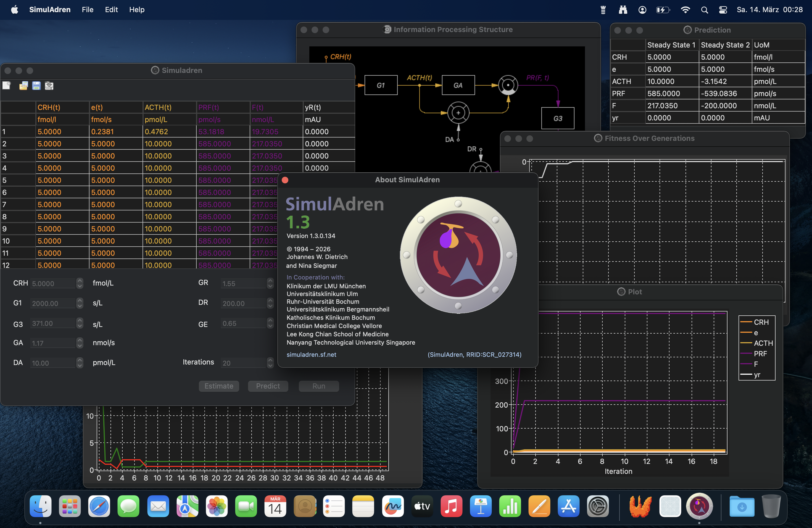Image resolution: width=812 pixels, height=528 pixels.
Task: Click the blue Save floppy icon
Action: click(36, 86)
